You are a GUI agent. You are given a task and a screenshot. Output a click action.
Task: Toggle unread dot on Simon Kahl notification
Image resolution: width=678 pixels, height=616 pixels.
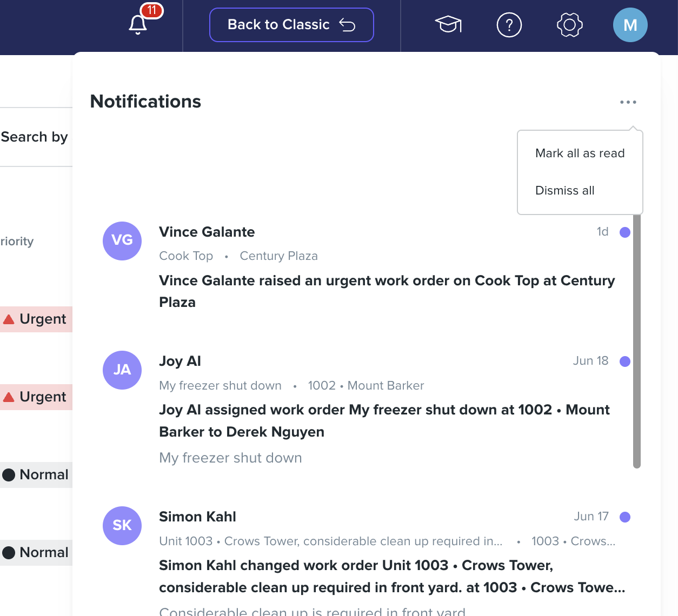click(x=625, y=517)
